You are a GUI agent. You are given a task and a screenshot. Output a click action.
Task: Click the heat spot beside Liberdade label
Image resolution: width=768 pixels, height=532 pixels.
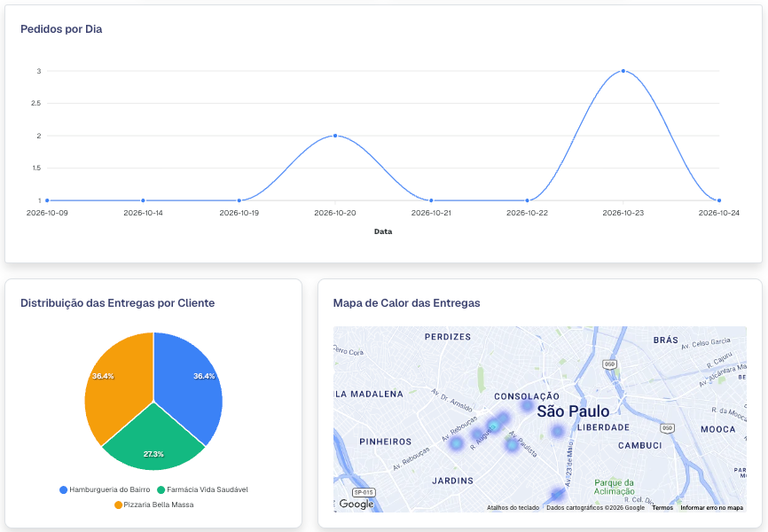click(558, 432)
